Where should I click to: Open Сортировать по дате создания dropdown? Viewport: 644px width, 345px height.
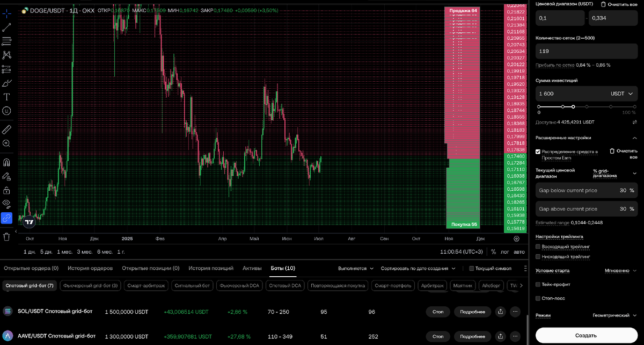418,268
